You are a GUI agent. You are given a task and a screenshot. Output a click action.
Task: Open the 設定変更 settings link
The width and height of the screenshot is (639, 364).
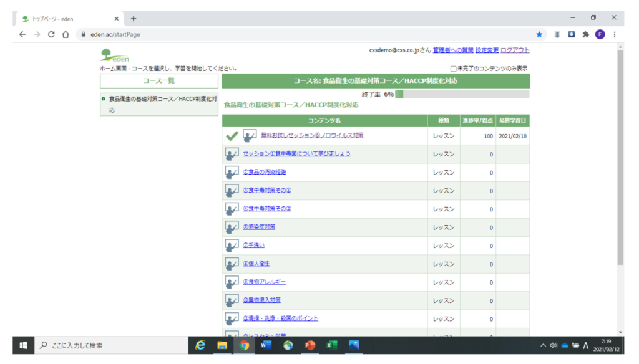pos(487,50)
